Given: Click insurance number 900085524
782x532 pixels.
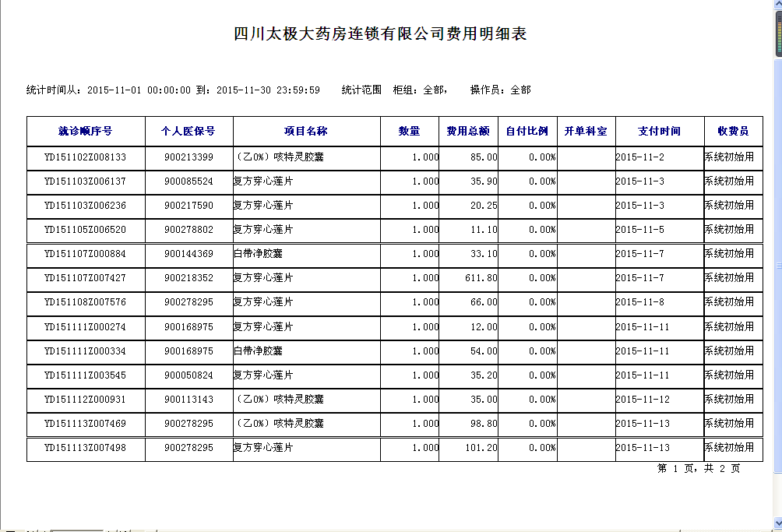Looking at the screenshot, I should [x=188, y=181].
